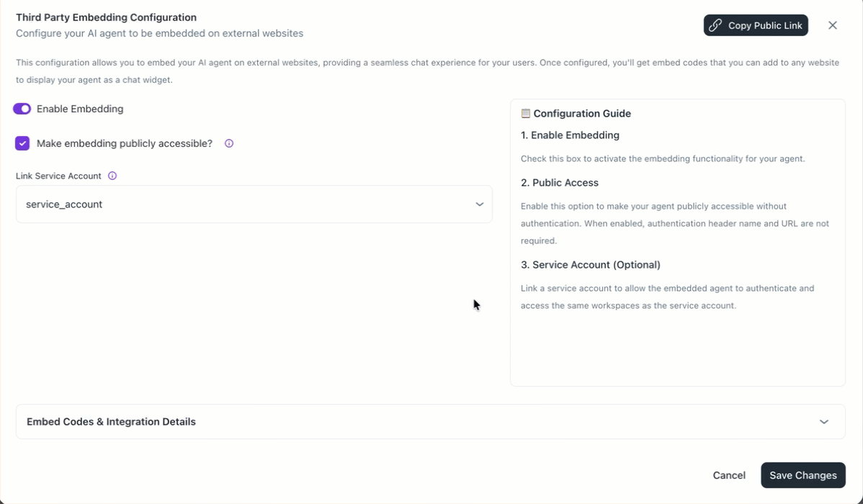
Task: Select the "2. Public Access" guide heading
Action: [560, 183]
